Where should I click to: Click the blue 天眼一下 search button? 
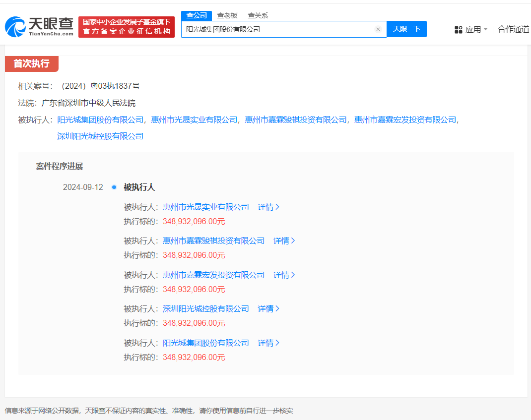(406, 29)
